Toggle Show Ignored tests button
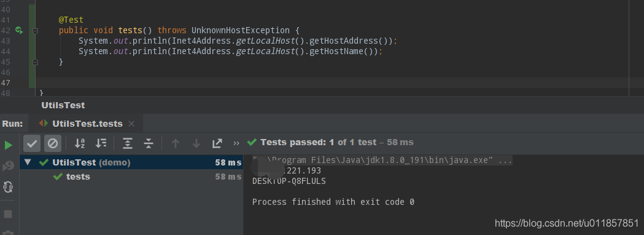The width and height of the screenshot is (644, 235). [x=53, y=143]
